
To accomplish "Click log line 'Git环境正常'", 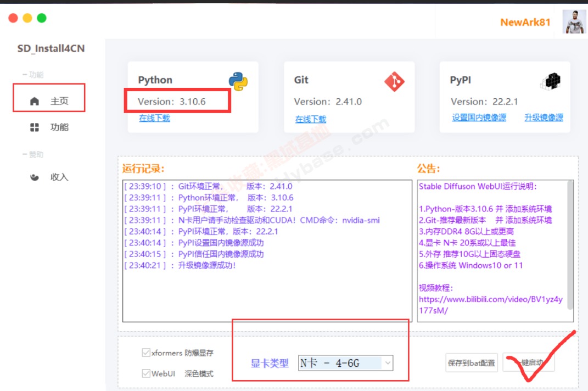I will click(x=208, y=187).
